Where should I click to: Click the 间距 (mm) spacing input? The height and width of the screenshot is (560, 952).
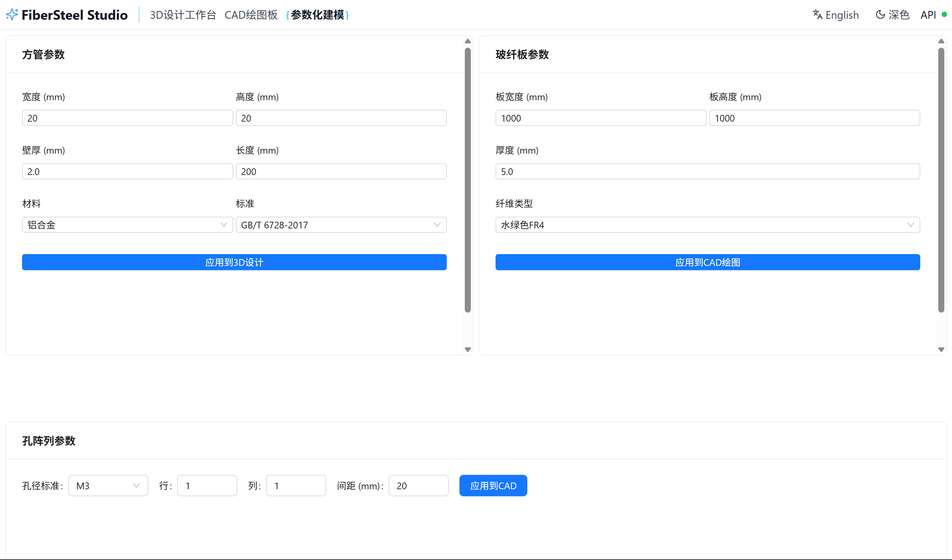[x=418, y=486]
